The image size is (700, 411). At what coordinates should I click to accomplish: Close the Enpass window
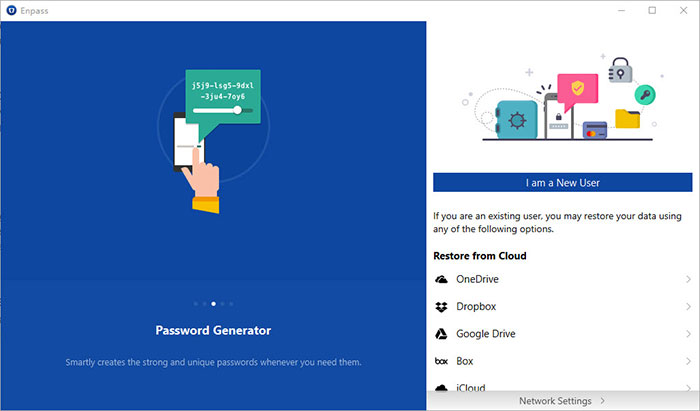pos(683,10)
